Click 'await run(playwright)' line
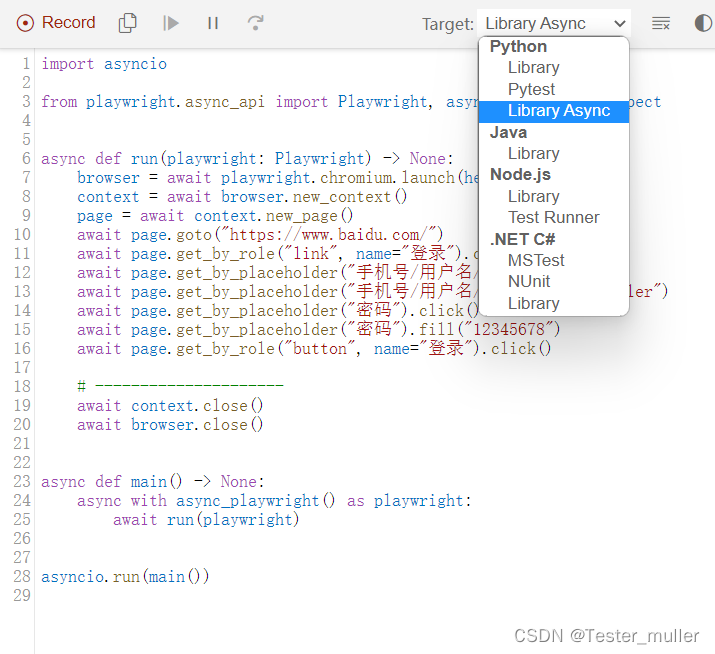The image size is (715, 654). point(206,520)
